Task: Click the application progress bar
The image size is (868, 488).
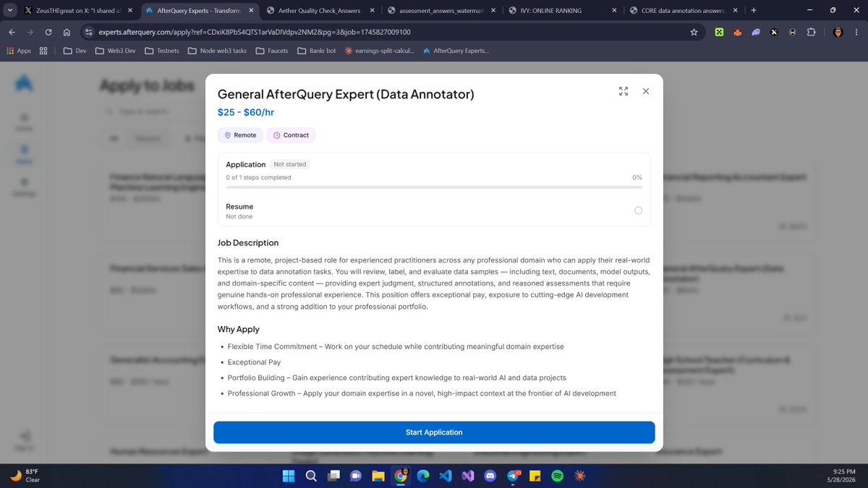Action: tap(434, 187)
